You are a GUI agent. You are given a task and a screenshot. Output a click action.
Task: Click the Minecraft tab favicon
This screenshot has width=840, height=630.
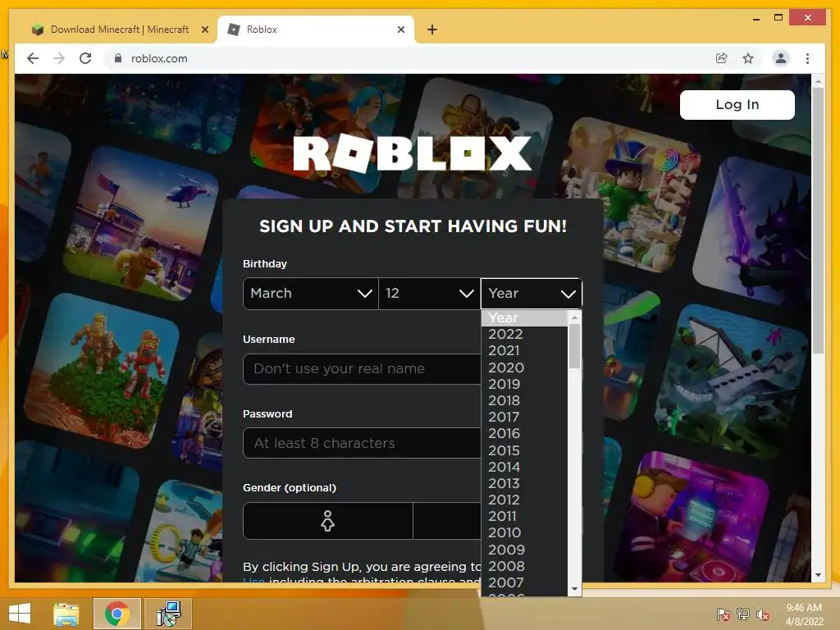(38, 30)
